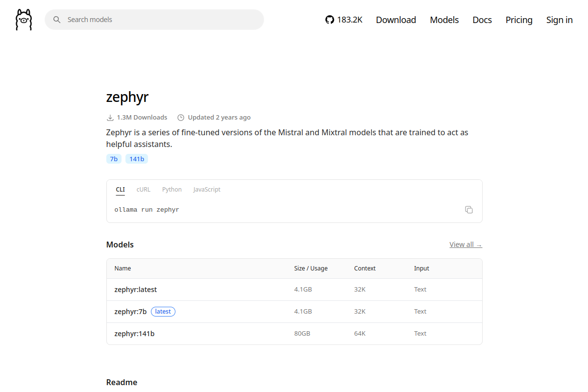
Task: Switch to the Python tab
Action: point(172,190)
